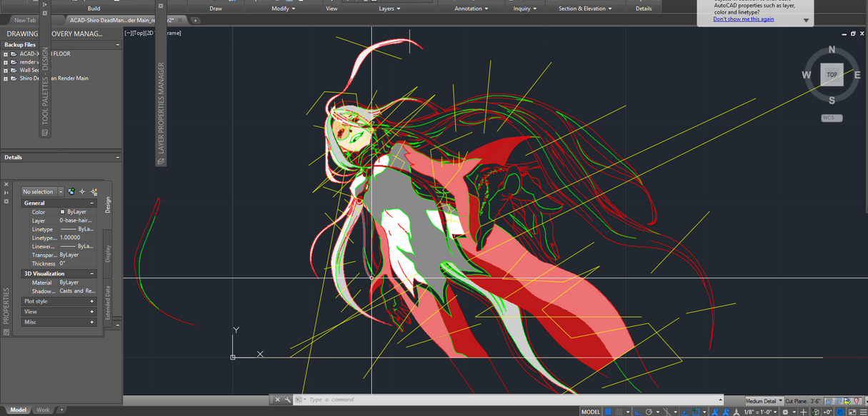Click the Select Objects crosshair icon
868x416 pixels.
click(82, 192)
